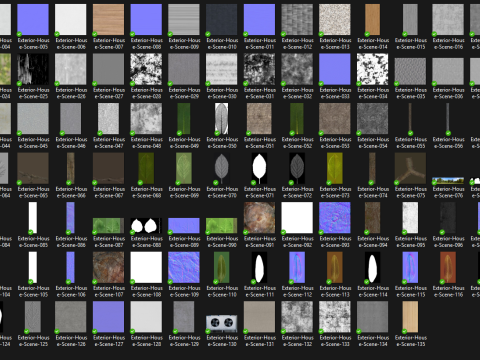Open the panorama landscape thumbnail Exterior-House-Scene-076

(x=448, y=181)
